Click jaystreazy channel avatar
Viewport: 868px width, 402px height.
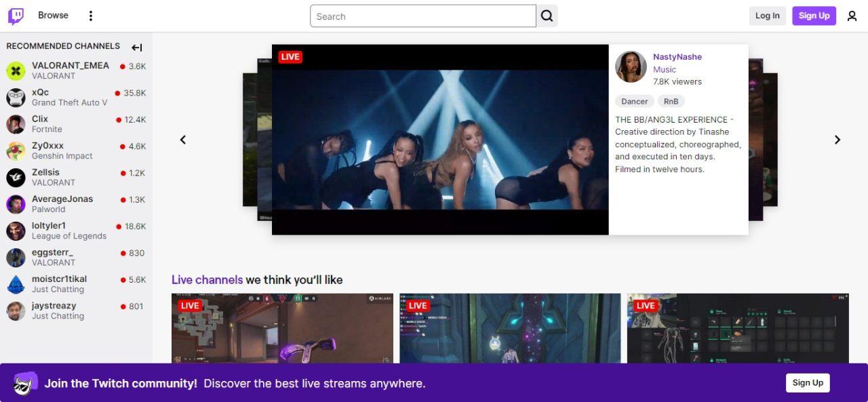pyautogui.click(x=16, y=311)
